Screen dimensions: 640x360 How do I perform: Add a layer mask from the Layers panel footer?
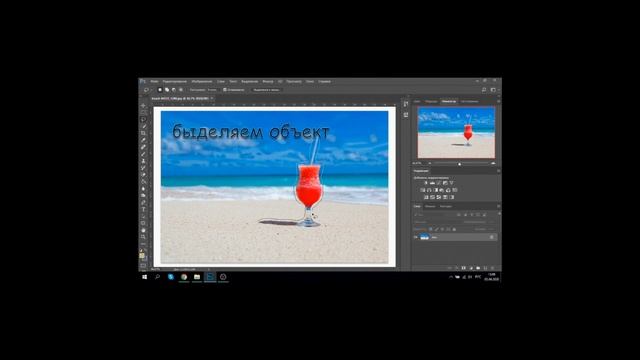tap(464, 268)
